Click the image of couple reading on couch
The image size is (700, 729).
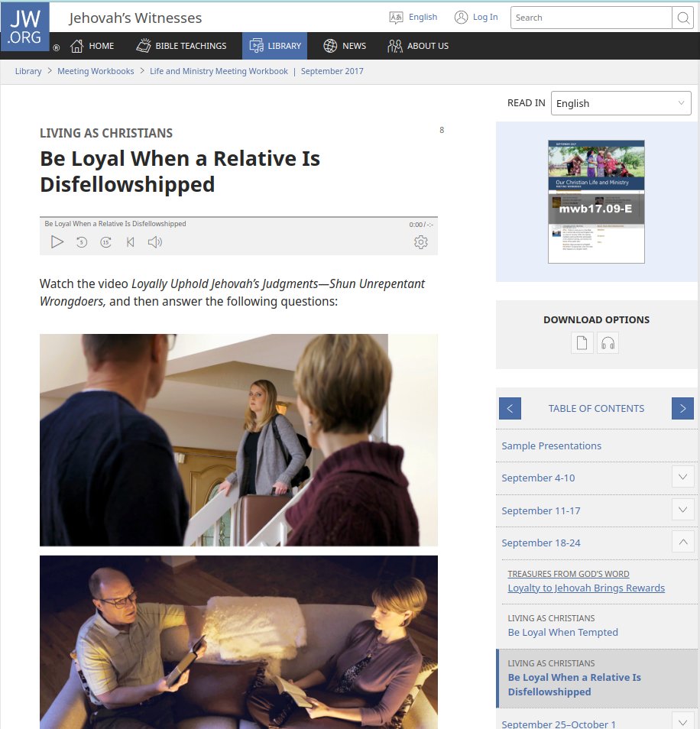coord(238,642)
